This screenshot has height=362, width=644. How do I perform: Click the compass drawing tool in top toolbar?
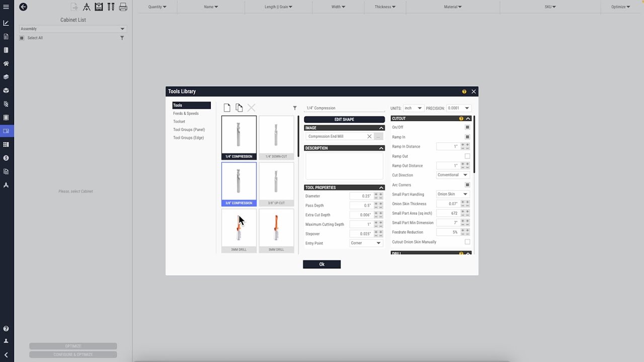pos(87,7)
